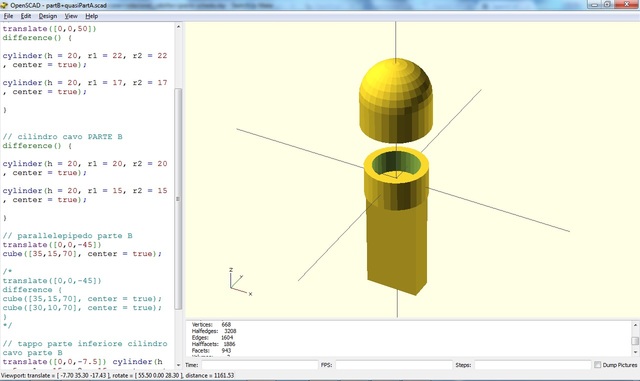The height and width of the screenshot is (381, 640).
Task: Click the console scroll down arrow
Action: click(x=635, y=352)
